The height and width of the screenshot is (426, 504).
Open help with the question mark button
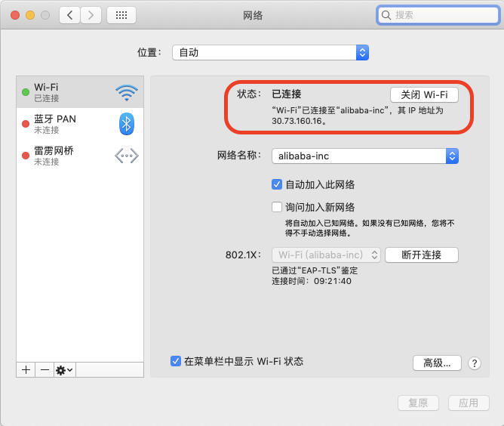point(475,363)
